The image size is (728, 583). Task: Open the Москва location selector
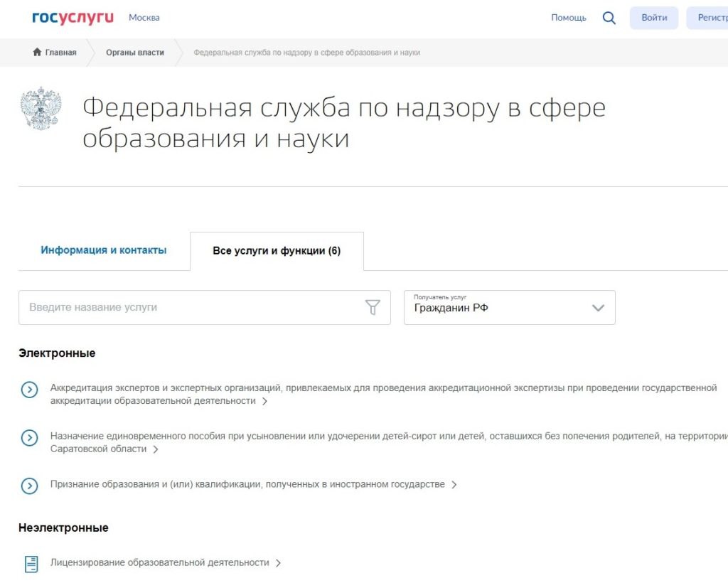click(144, 18)
